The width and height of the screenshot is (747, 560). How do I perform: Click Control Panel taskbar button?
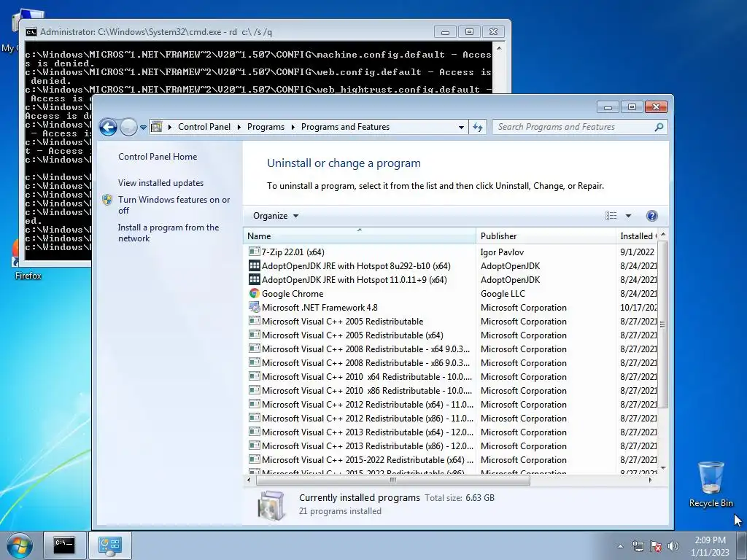(x=110, y=545)
